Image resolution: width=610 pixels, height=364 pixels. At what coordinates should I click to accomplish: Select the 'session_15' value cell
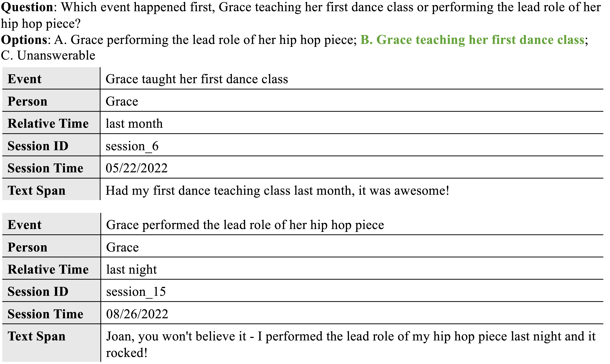(x=136, y=292)
